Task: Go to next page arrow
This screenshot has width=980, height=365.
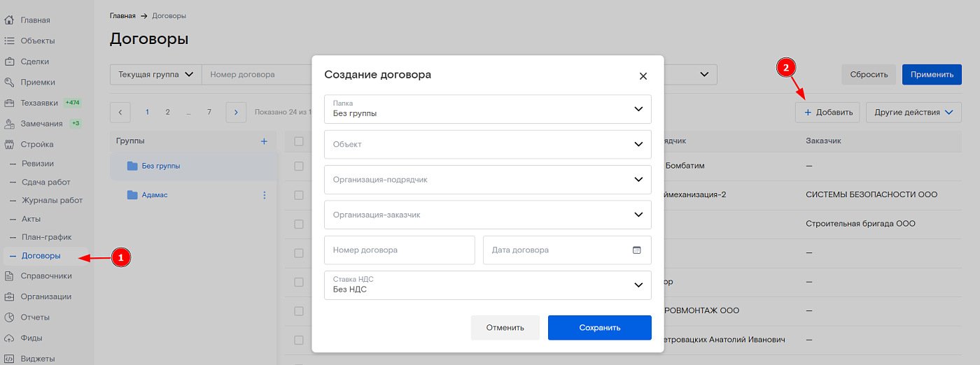Action: (236, 112)
